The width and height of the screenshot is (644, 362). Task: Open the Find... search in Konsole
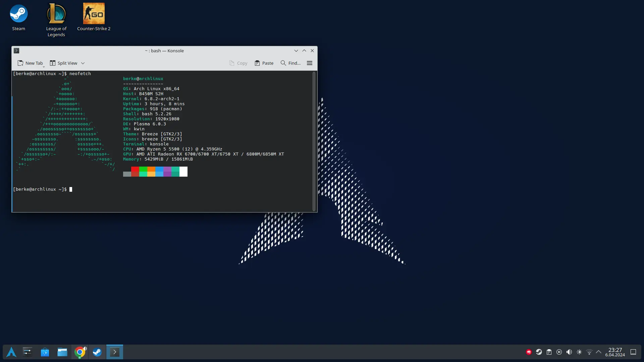(290, 63)
